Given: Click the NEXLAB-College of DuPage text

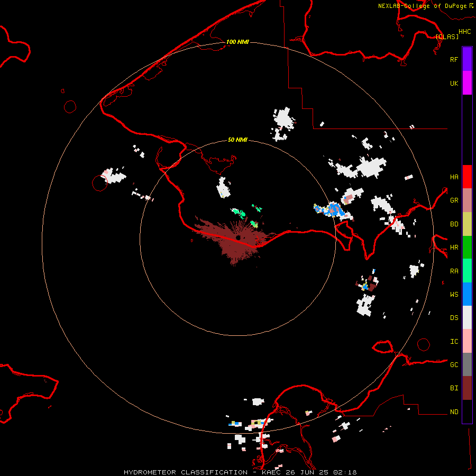Looking at the screenshot, I should [422, 6].
